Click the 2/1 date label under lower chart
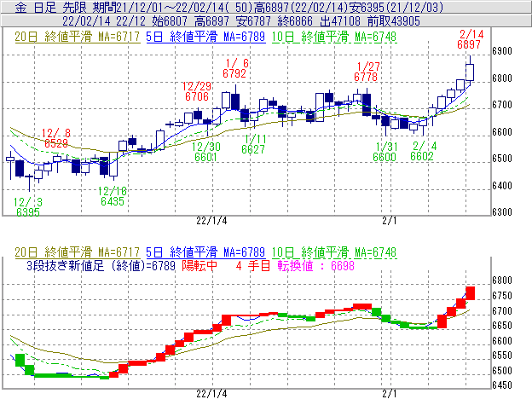This screenshot has width=532, height=405. click(x=389, y=394)
